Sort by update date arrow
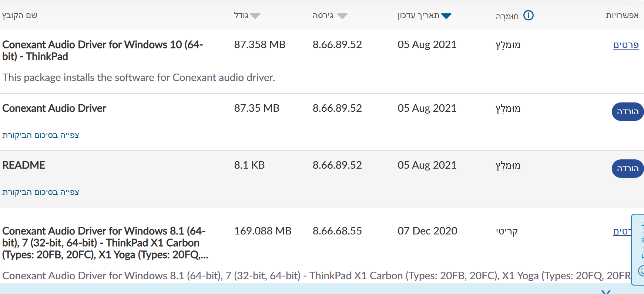This screenshot has width=644, height=294. (x=446, y=16)
